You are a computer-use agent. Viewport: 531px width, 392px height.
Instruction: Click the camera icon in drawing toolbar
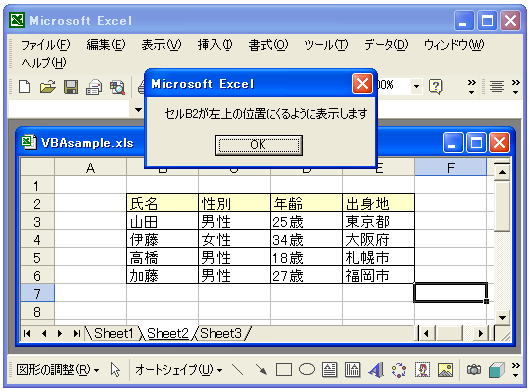pos(474,370)
